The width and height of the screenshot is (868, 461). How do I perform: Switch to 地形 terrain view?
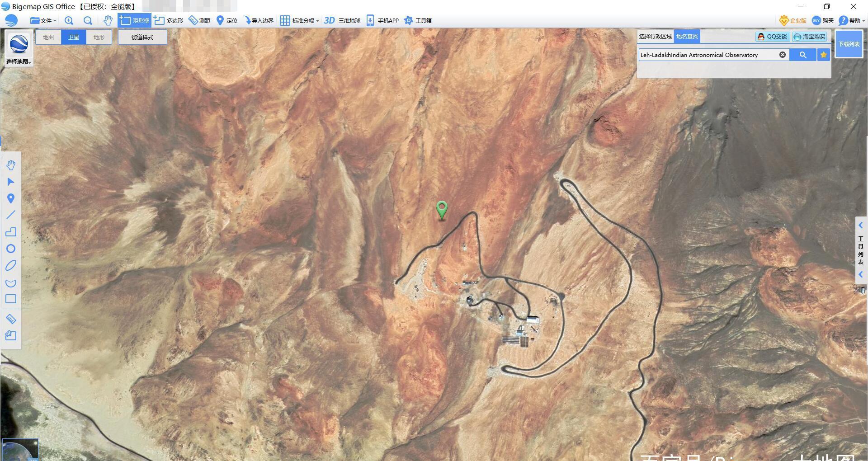(x=99, y=37)
